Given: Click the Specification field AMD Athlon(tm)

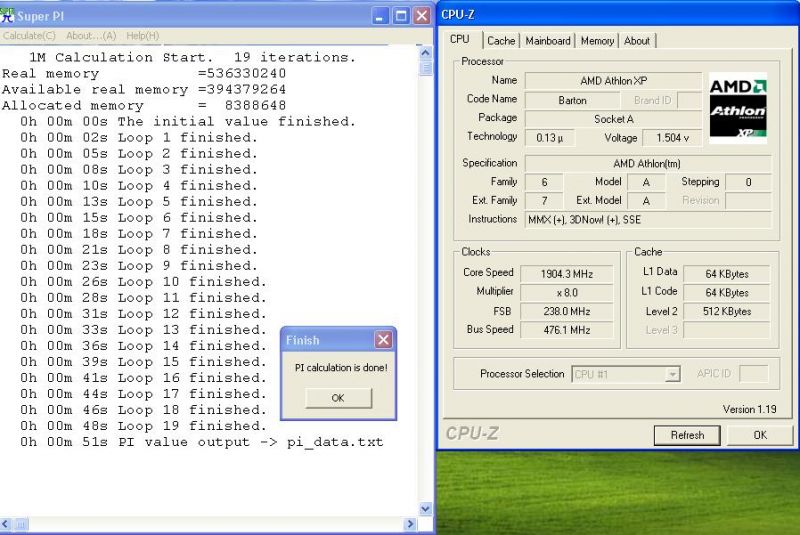Looking at the screenshot, I should click(x=648, y=164).
